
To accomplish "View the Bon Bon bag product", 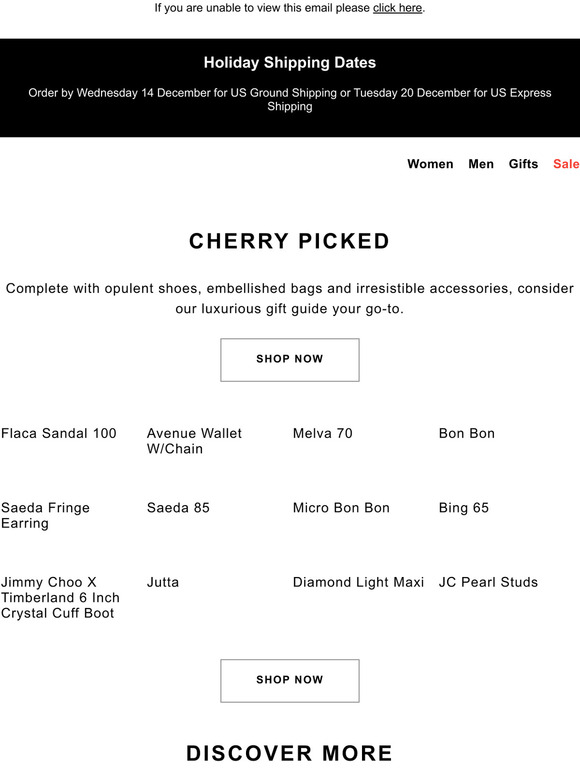I will click(466, 433).
